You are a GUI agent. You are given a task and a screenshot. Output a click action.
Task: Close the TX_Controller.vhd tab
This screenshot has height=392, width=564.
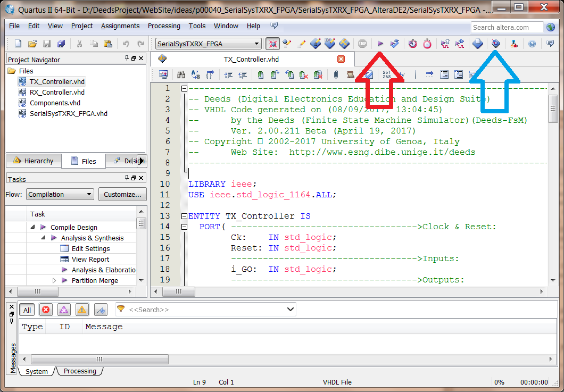[341, 60]
